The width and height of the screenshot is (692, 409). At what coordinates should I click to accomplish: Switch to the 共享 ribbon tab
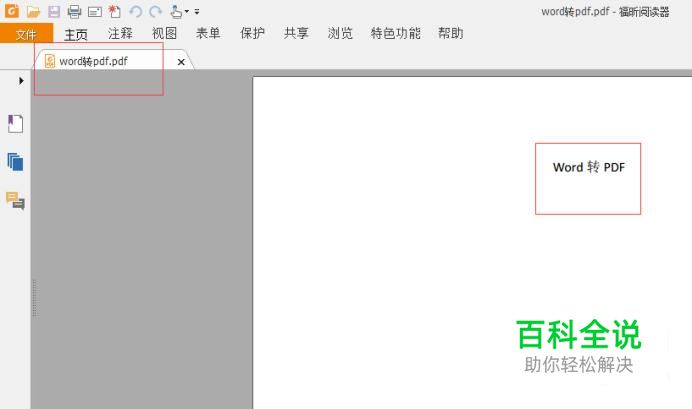(296, 33)
